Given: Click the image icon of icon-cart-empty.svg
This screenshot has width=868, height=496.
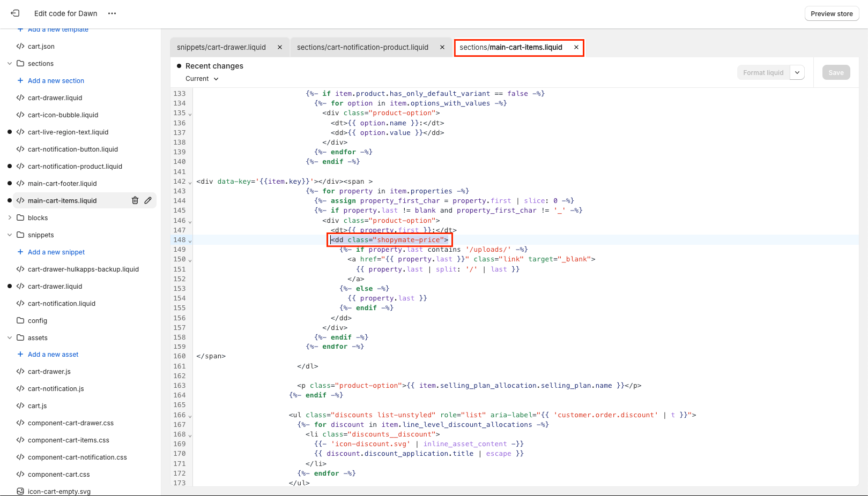Looking at the screenshot, I should (x=20, y=491).
